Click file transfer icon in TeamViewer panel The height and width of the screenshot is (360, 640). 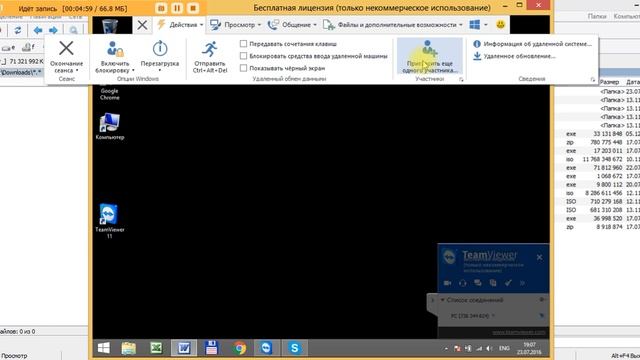click(493, 283)
